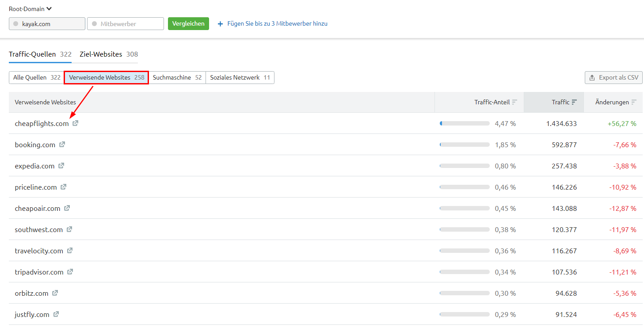Viewport: 644px width, 328px height.
Task: Switch to Ziel-Websites tab
Action: (x=108, y=54)
